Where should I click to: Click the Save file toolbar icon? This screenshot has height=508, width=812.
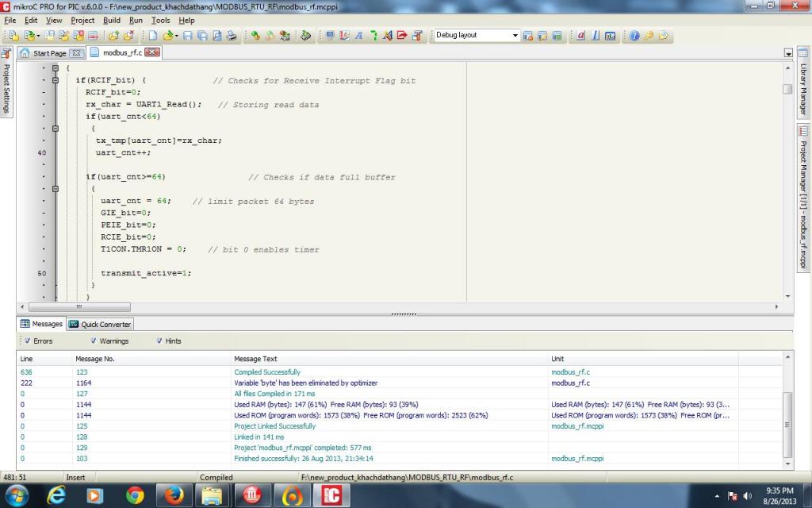coord(188,36)
